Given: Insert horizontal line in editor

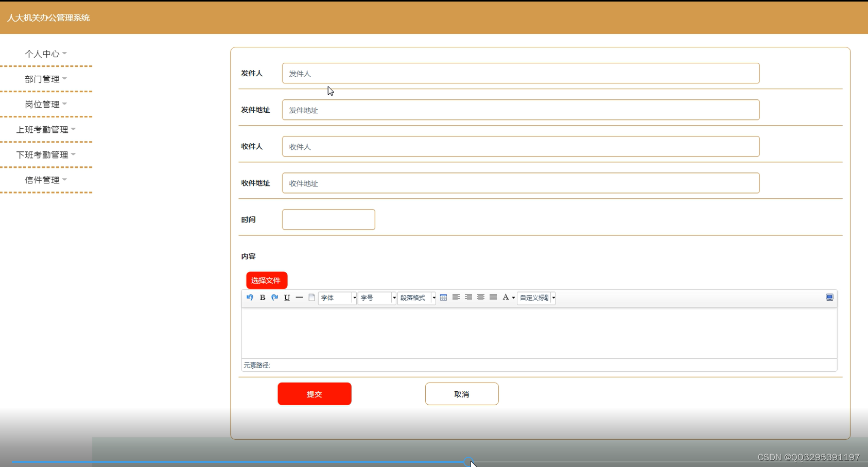Looking at the screenshot, I should pyautogui.click(x=300, y=298).
